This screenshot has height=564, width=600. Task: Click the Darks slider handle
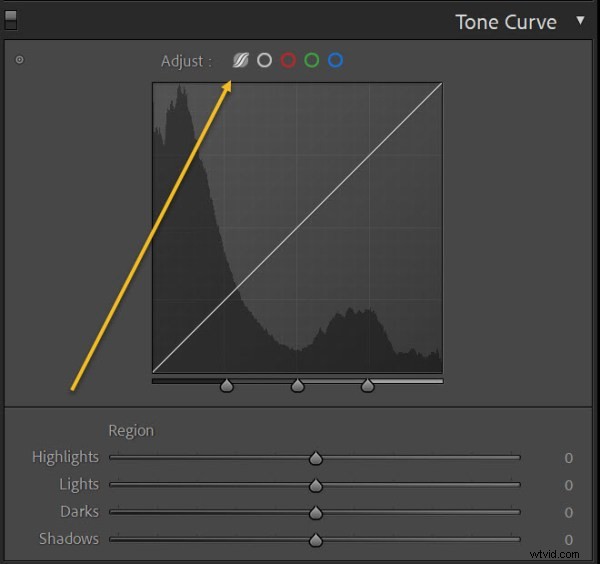click(316, 513)
